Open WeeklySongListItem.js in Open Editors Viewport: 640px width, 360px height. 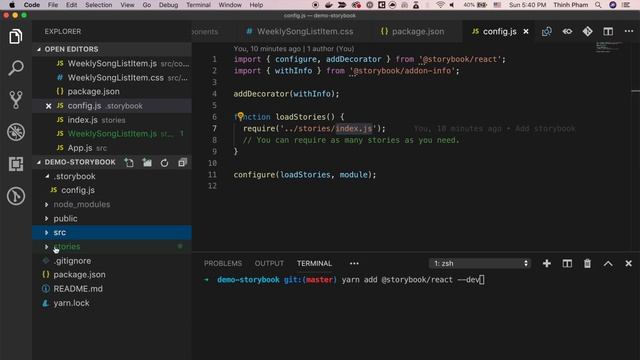[x=112, y=64]
